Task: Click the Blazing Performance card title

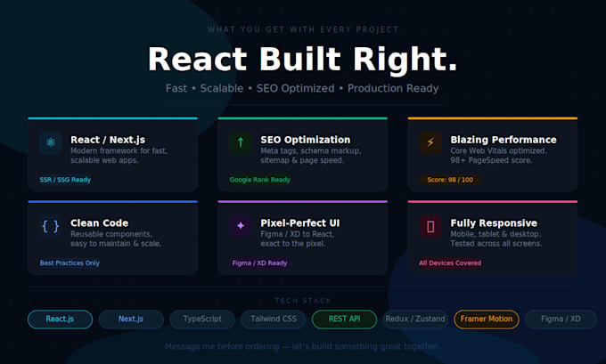Action: tap(504, 140)
